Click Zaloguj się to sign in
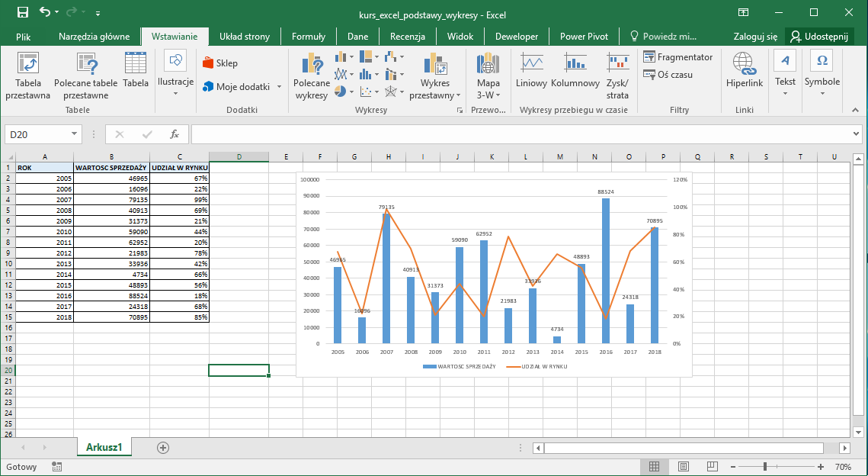 click(x=756, y=37)
